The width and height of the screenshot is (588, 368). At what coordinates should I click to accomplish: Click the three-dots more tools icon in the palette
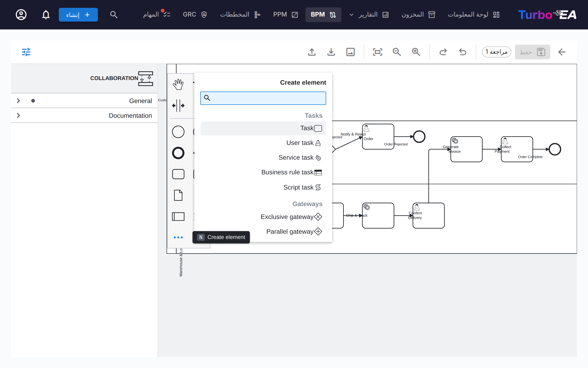point(178,237)
